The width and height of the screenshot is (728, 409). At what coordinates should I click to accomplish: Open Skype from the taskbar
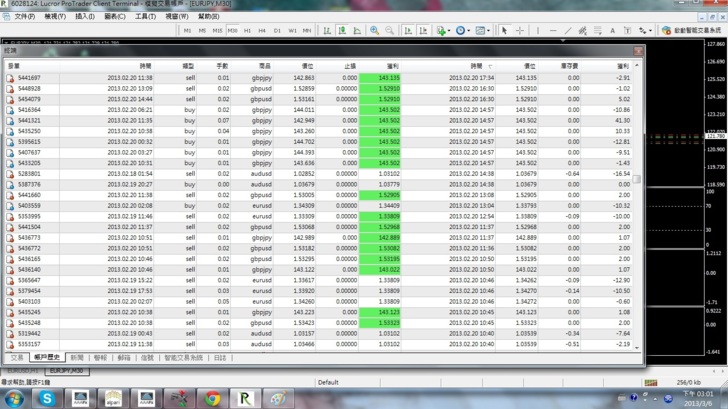pyautogui.click(x=46, y=398)
